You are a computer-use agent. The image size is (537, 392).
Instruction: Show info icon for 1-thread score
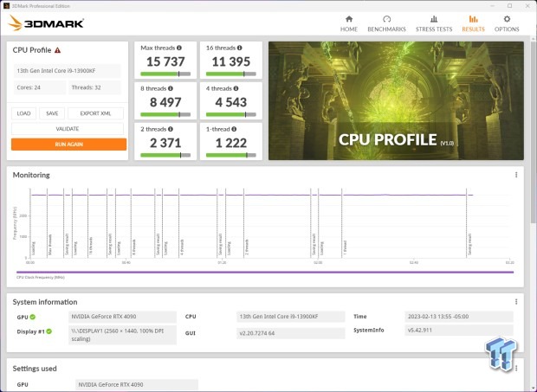pos(234,129)
